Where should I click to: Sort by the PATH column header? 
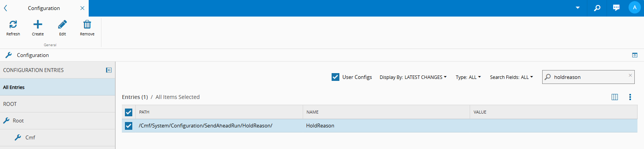pyautogui.click(x=219, y=112)
